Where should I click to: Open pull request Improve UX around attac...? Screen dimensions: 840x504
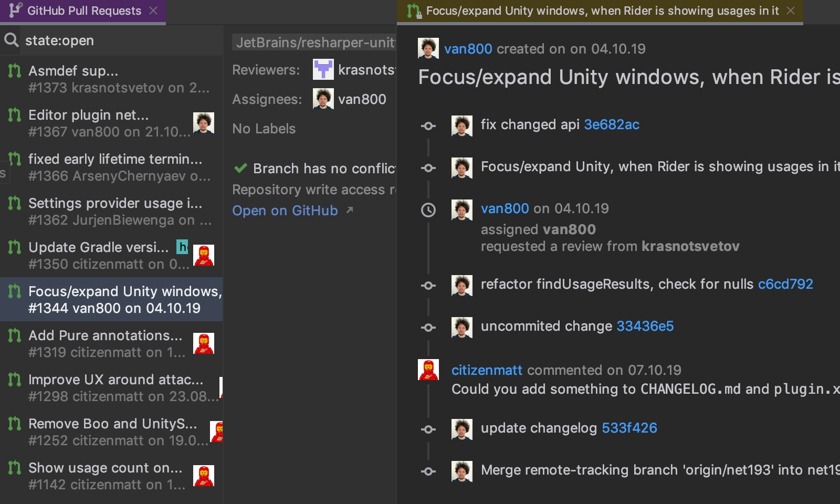(x=111, y=387)
